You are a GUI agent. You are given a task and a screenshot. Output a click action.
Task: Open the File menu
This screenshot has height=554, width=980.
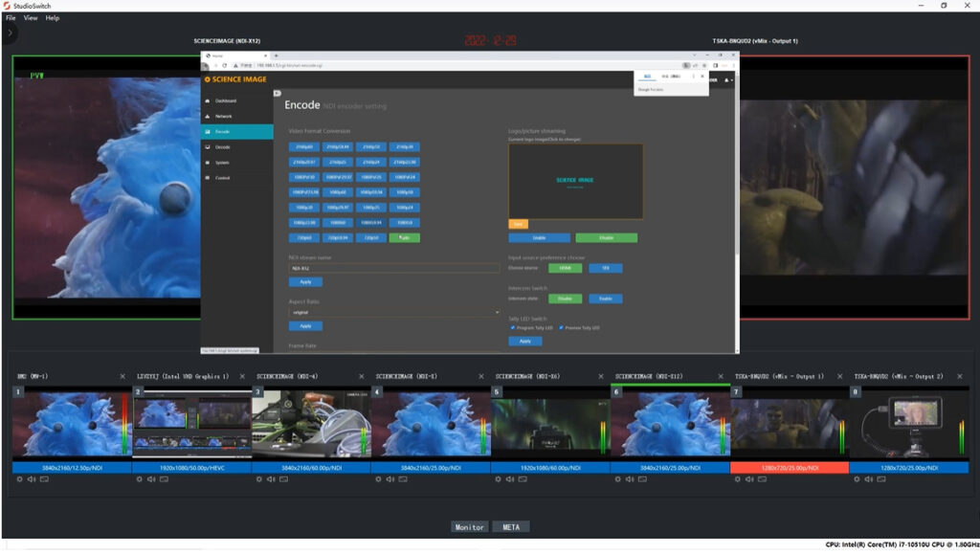[x=11, y=18]
